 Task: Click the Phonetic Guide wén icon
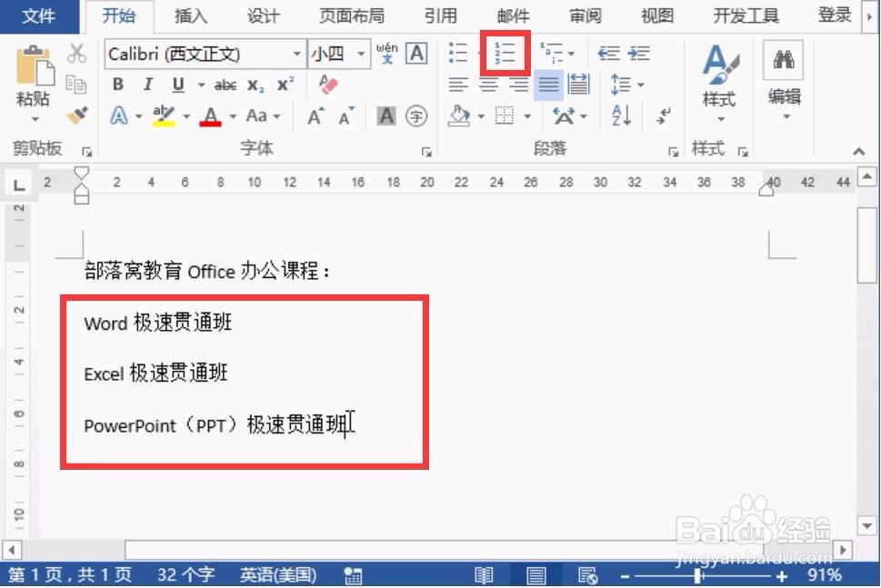click(387, 54)
